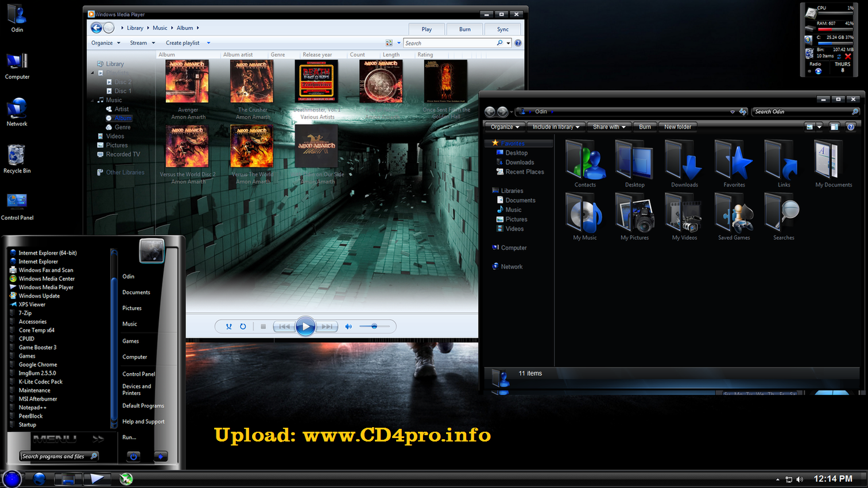Go to the previous track in Media Player
Viewport: 868px width, 488px height.
point(284,327)
